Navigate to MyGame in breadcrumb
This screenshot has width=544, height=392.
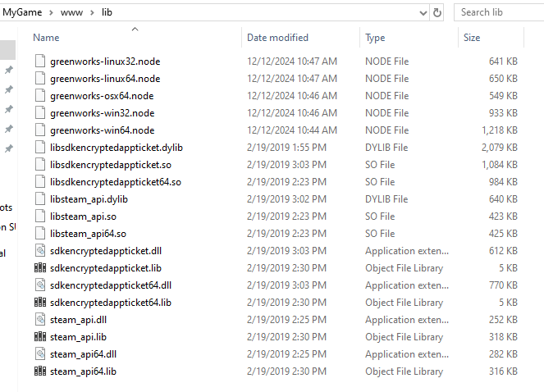tap(22, 12)
